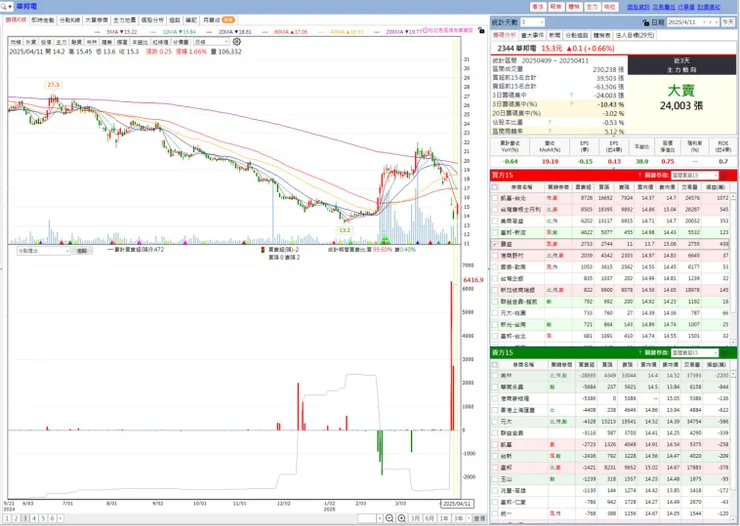The height and width of the screenshot is (526, 740).
Task: Click the 5MA legend entry
Action: pos(121,32)
